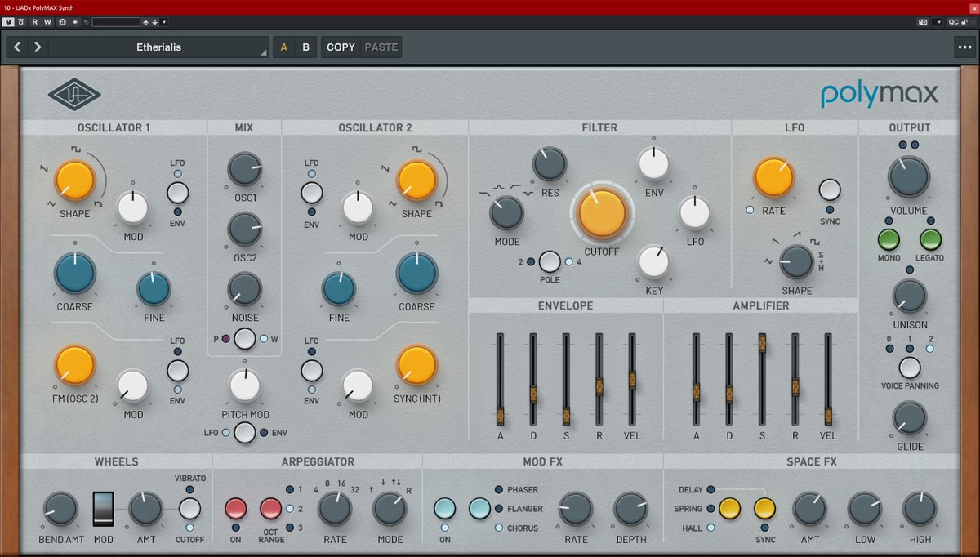Click the Space FX type selector button
980x557 pixels.
pyautogui.click(x=729, y=509)
